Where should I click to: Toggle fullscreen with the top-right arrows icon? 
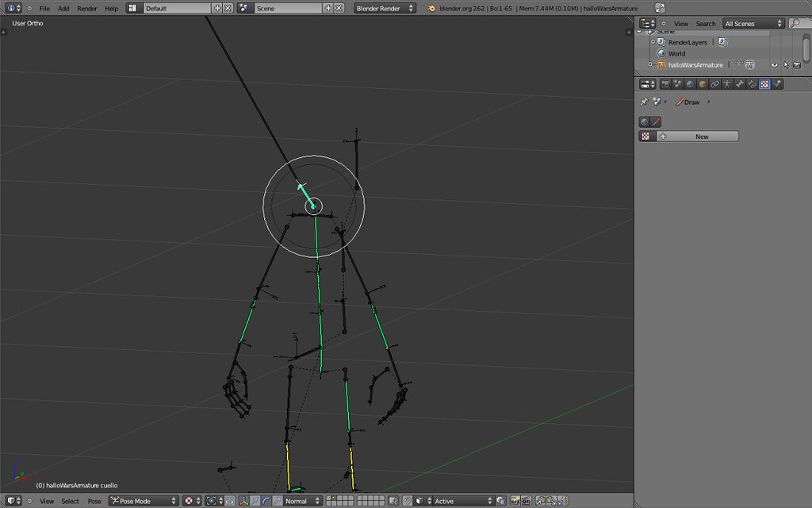coord(660,8)
